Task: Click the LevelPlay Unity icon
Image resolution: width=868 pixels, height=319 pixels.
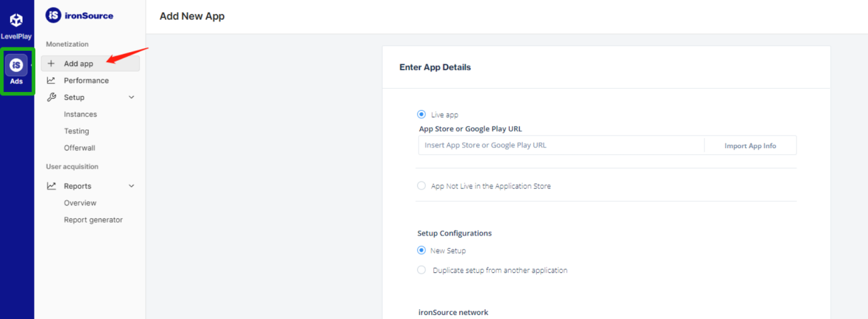Action: click(17, 21)
